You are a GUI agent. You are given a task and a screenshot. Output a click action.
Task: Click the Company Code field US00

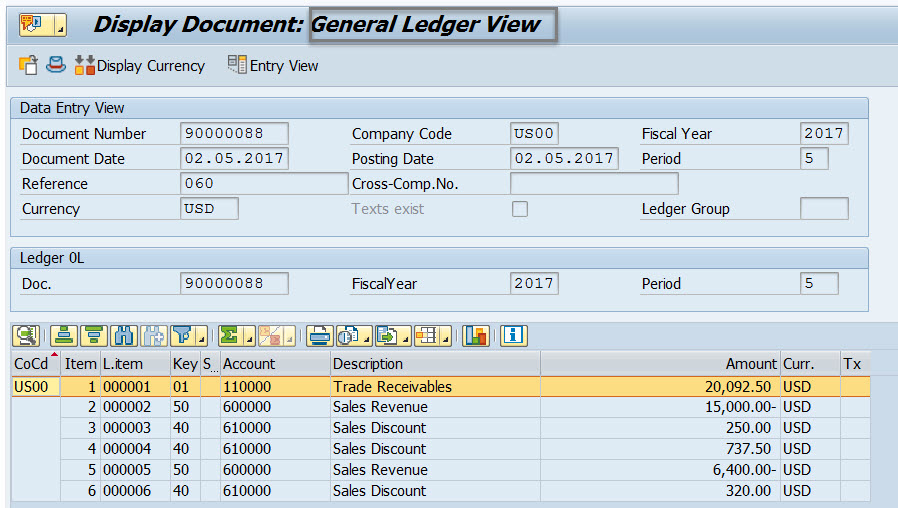534,133
